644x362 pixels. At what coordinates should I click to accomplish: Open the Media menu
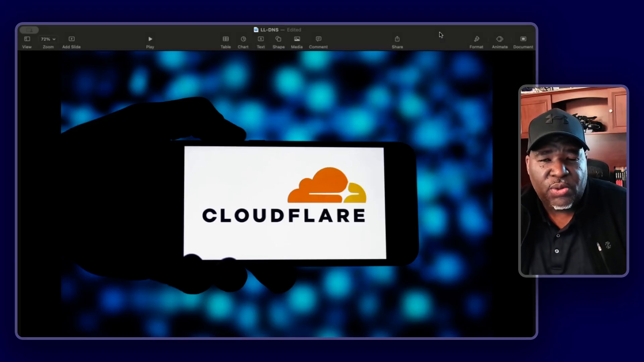pyautogui.click(x=297, y=42)
